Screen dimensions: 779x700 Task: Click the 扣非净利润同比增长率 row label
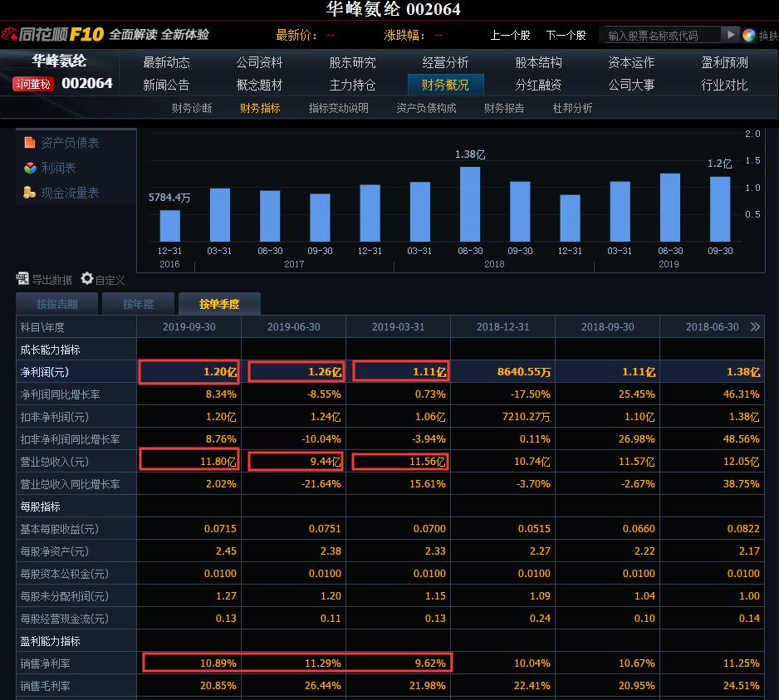tap(70, 439)
